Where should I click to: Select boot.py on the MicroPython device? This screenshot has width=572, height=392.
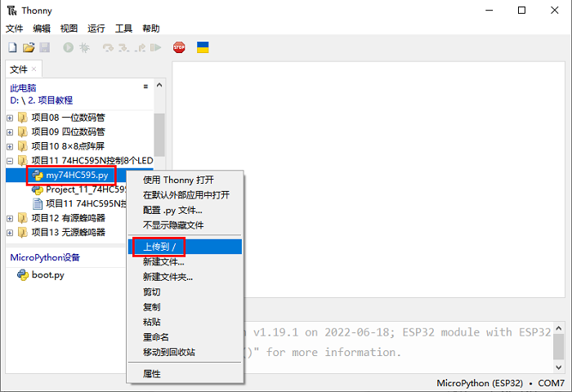pos(47,275)
